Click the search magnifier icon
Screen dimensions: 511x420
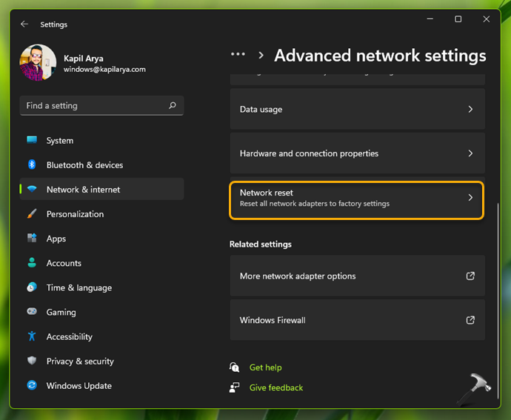coord(173,106)
